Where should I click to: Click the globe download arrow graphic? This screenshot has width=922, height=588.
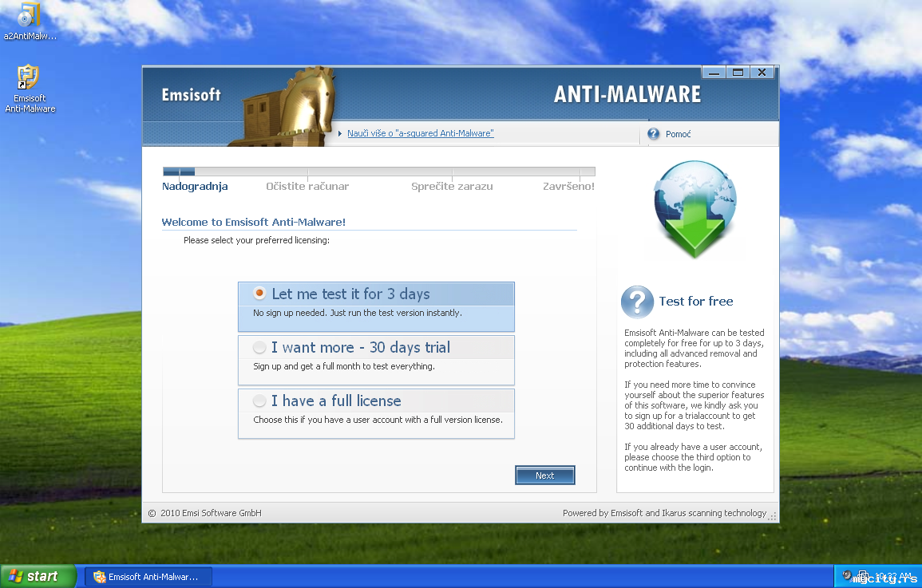pos(695,209)
